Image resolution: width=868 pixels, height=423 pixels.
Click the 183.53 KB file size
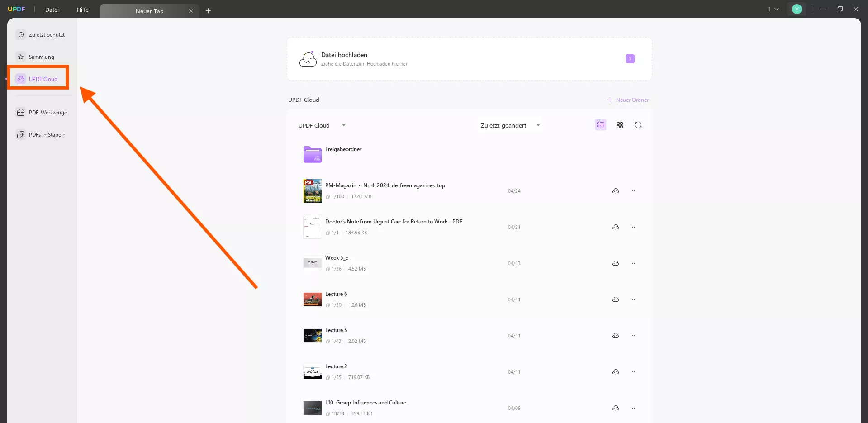click(356, 233)
